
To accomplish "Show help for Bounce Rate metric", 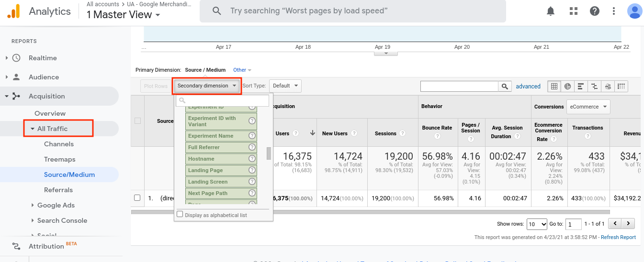I will [x=437, y=136].
